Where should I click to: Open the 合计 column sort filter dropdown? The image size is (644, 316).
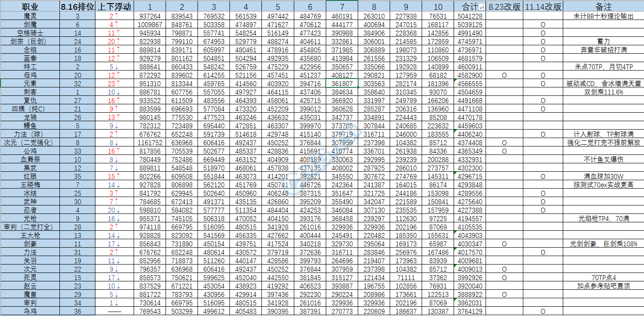pos(482,8)
